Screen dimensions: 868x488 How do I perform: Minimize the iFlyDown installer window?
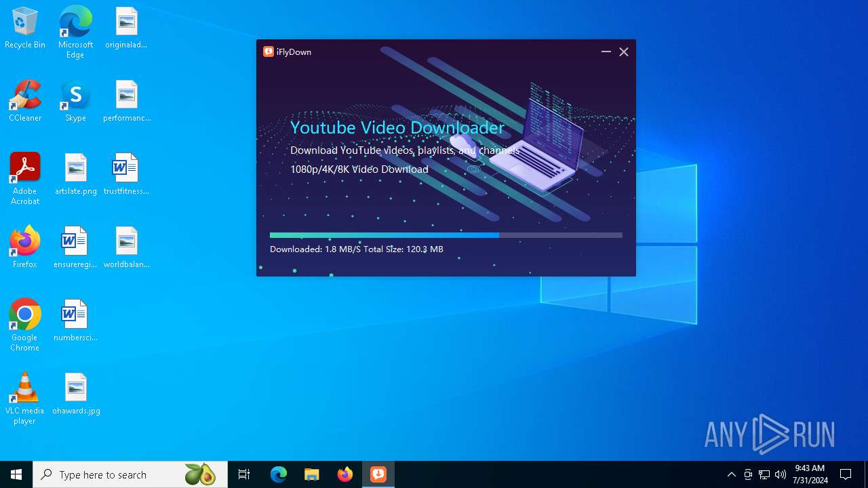606,52
